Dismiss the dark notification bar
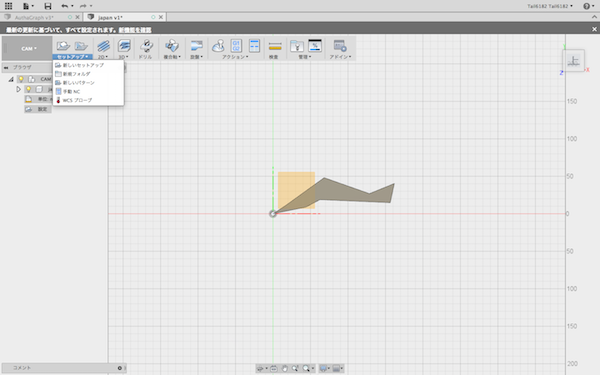The image size is (600, 375). tap(594, 29)
